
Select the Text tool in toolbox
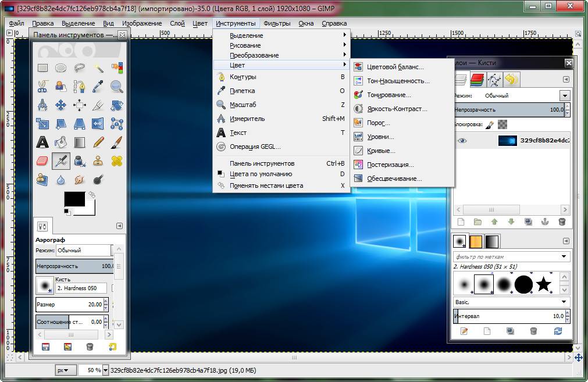pyautogui.click(x=42, y=142)
